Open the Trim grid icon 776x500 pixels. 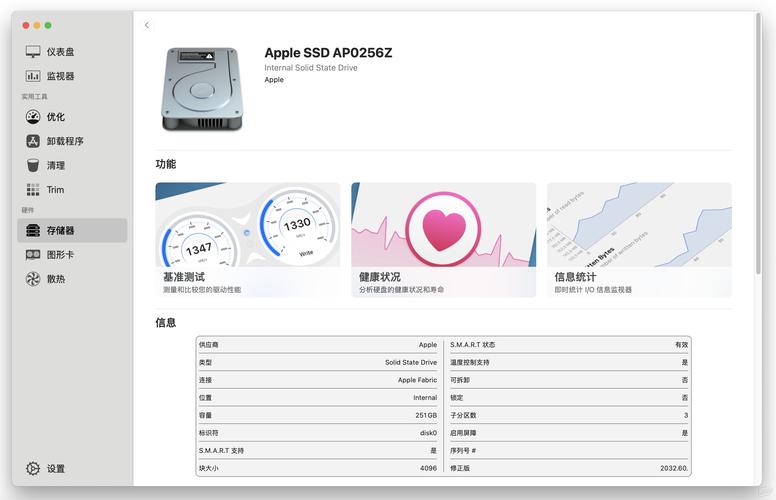(x=33, y=190)
